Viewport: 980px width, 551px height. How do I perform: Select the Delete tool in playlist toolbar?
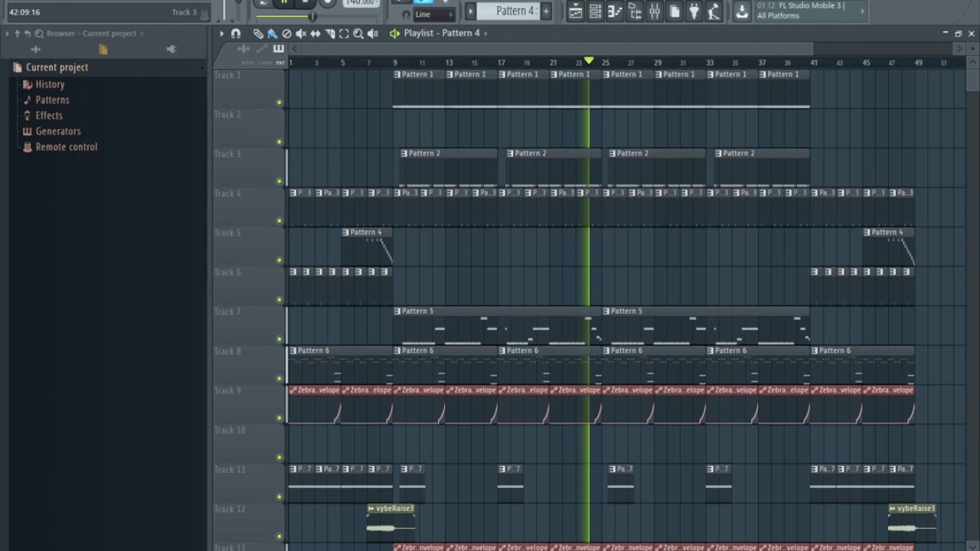click(x=286, y=33)
